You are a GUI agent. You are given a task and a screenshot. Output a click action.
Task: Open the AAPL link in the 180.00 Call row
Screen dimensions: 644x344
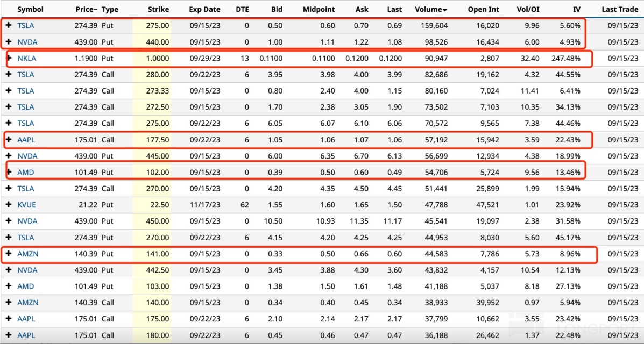pyautogui.click(x=26, y=335)
